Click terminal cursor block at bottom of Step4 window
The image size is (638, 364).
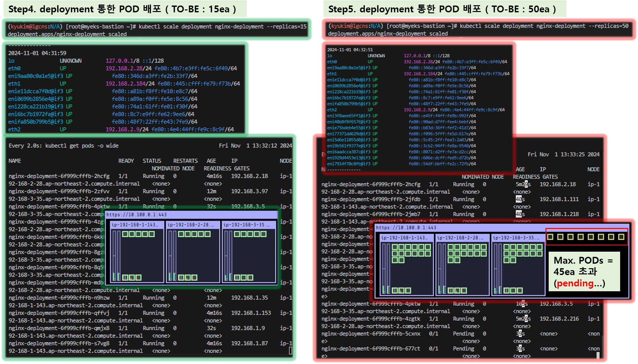[x=290, y=351]
